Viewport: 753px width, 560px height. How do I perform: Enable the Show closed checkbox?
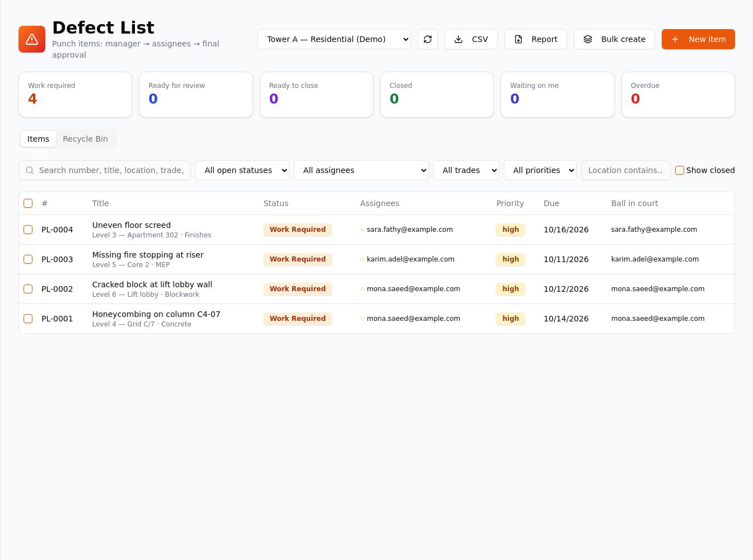tap(680, 170)
